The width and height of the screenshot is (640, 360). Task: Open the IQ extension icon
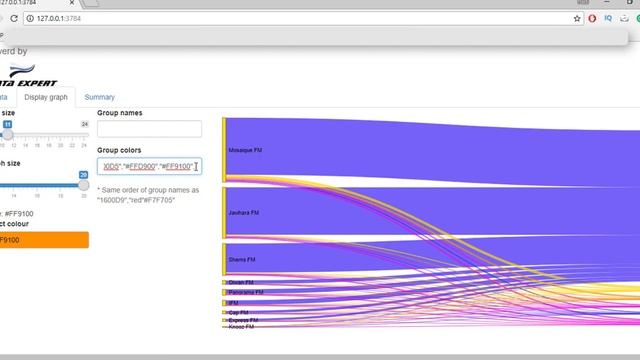tap(608, 18)
